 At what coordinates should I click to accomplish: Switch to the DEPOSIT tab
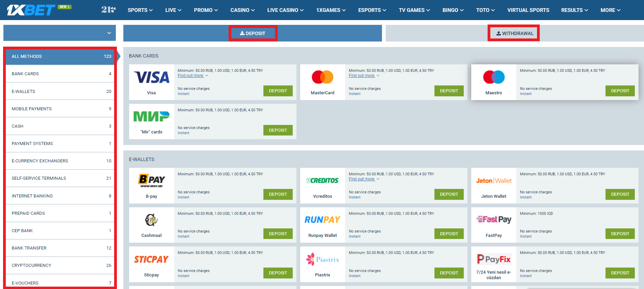[253, 33]
